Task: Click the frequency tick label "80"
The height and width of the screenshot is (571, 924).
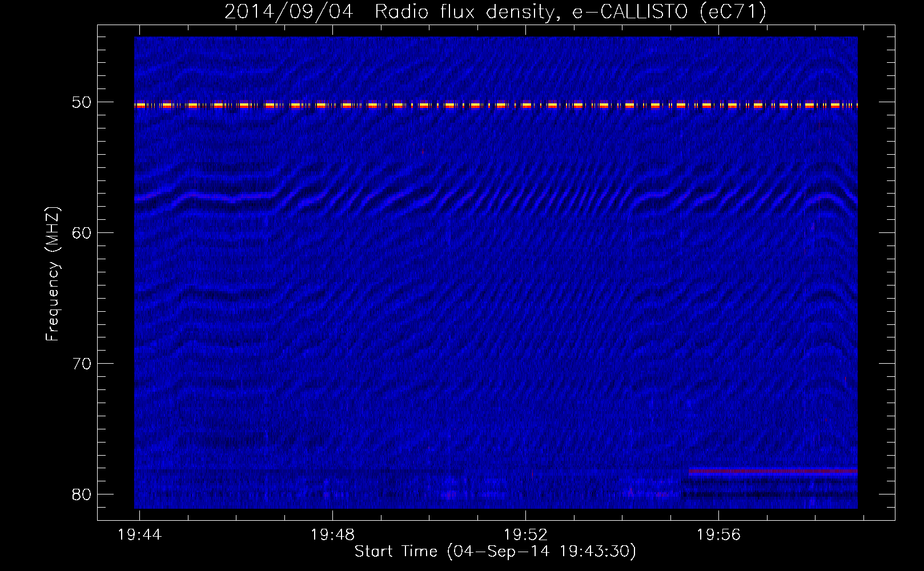Action: [x=82, y=494]
